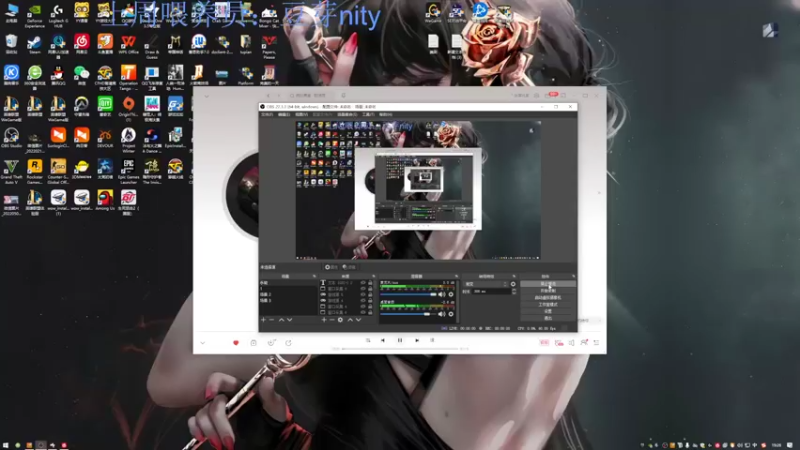Remove selected source with minus icon in Sources panel

332,320
